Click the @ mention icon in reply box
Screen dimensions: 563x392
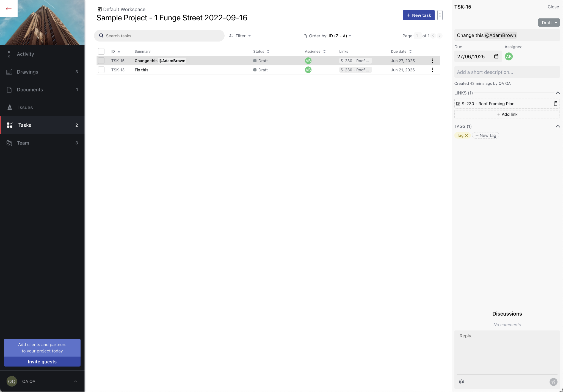461,382
